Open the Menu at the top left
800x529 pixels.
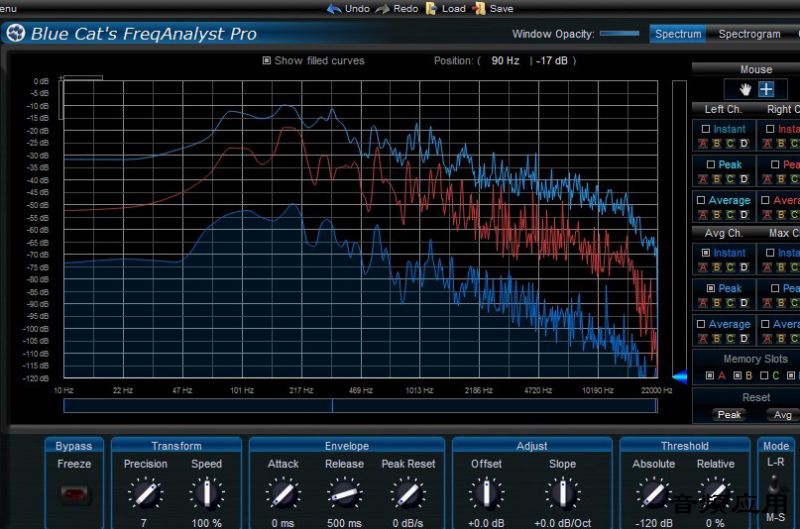click(8, 9)
